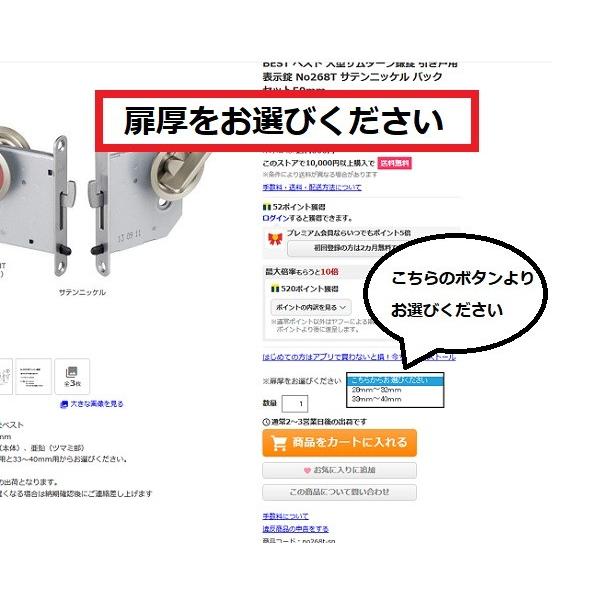Viewport: 600px width, 600px height.
Task: Click the enlarge-image icon beside 大きな画像を見る
Action: [64, 404]
